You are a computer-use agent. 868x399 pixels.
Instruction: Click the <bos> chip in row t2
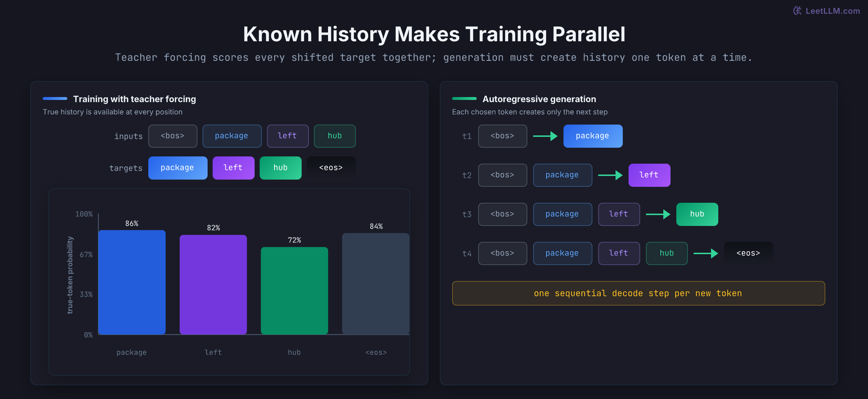[503, 175]
